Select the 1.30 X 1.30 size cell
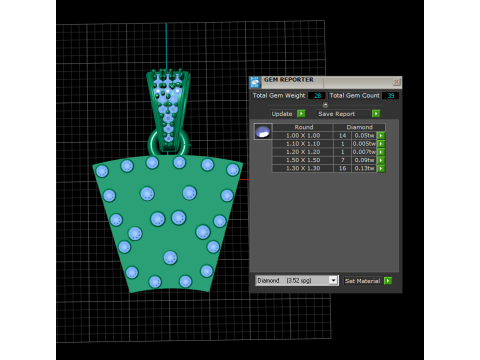This screenshot has width=480, height=360. click(303, 169)
